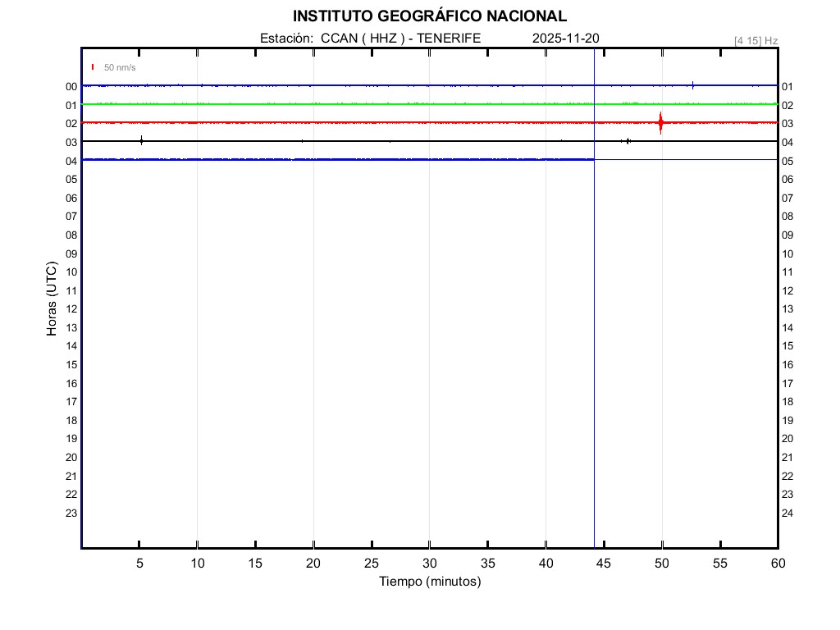840x630 pixels.
Task: Select the green 01 hour trace
Action: click(x=328, y=104)
